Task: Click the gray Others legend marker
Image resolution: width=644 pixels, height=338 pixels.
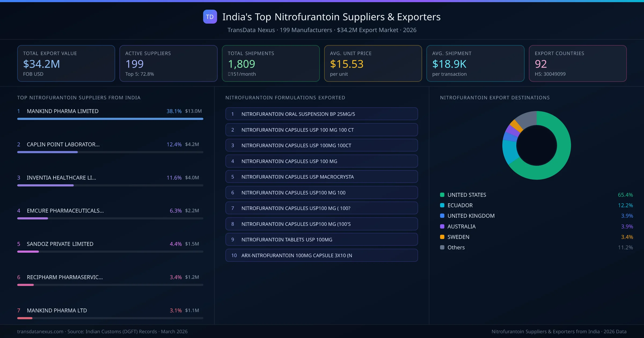Action: (442, 247)
